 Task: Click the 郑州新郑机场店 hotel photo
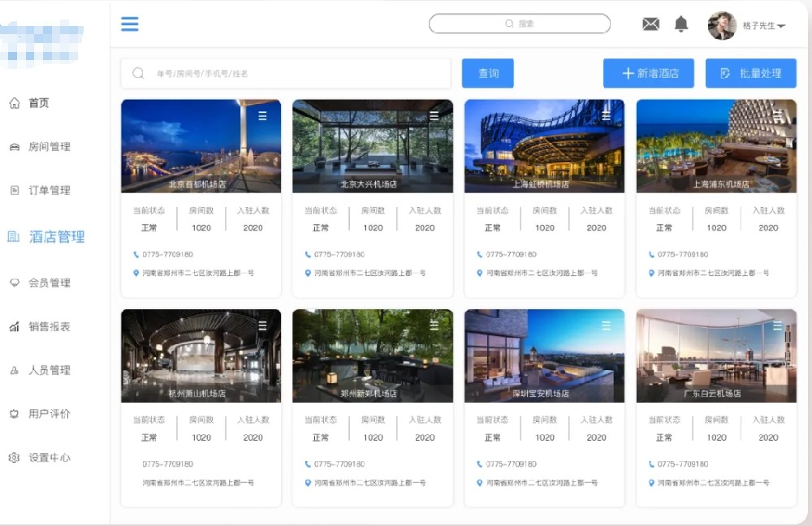(x=373, y=356)
